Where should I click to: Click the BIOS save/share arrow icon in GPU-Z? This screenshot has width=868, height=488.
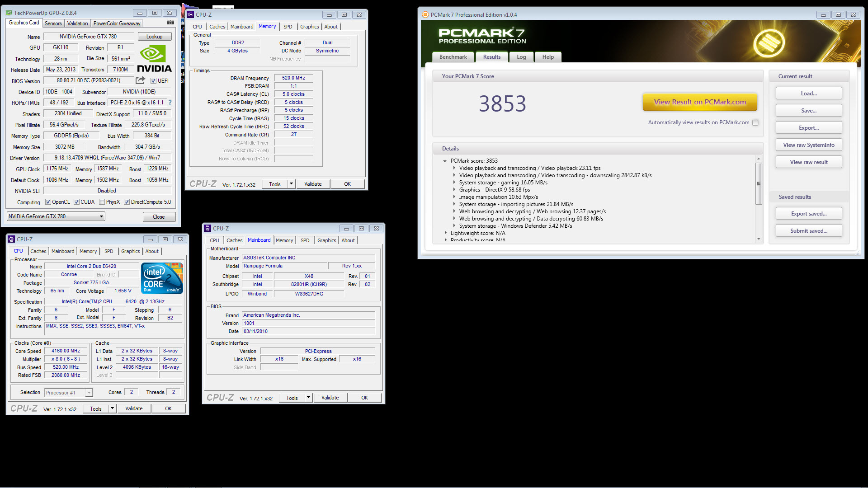point(141,80)
